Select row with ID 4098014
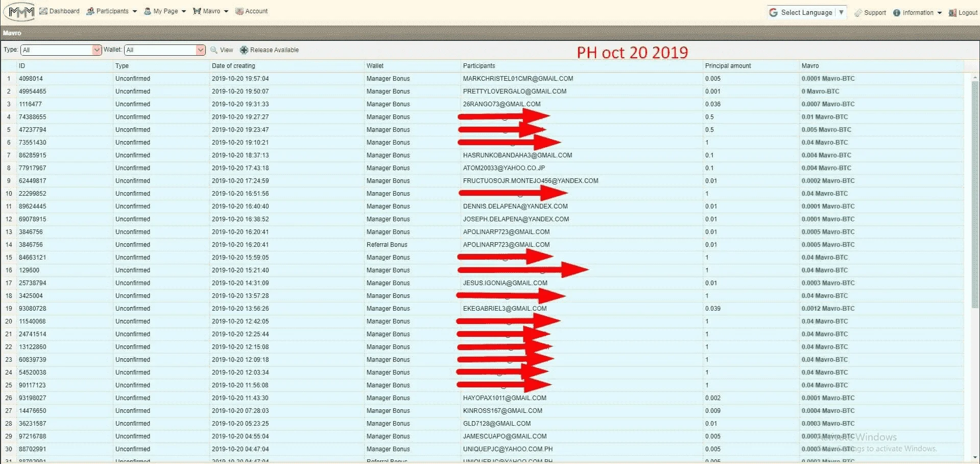This screenshot has width=980, height=464. pyautogui.click(x=483, y=79)
